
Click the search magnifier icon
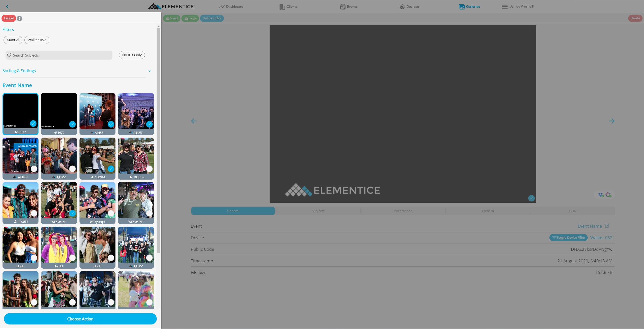click(10, 55)
